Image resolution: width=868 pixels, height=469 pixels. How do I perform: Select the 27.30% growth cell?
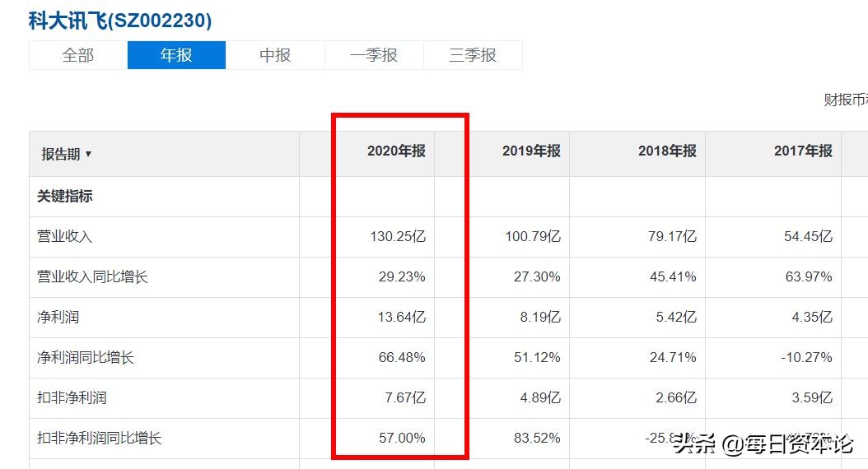point(537,277)
